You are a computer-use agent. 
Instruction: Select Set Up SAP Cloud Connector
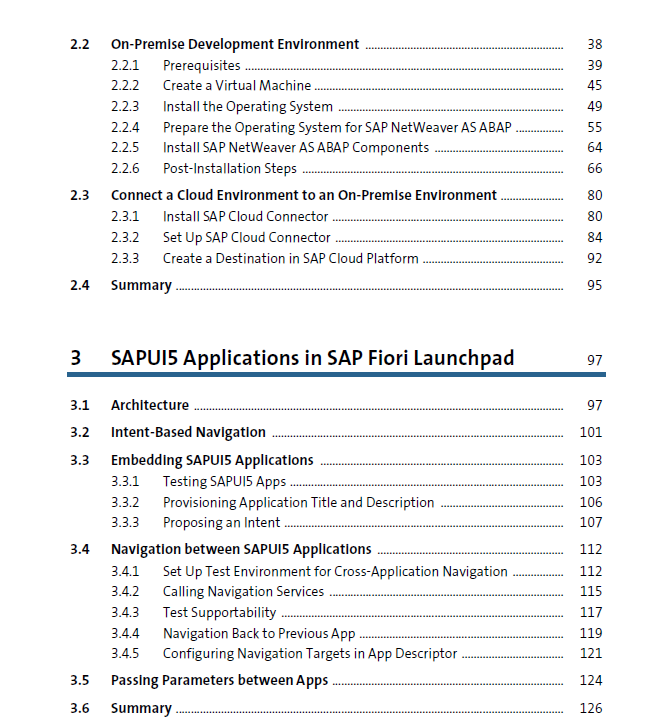click(246, 238)
